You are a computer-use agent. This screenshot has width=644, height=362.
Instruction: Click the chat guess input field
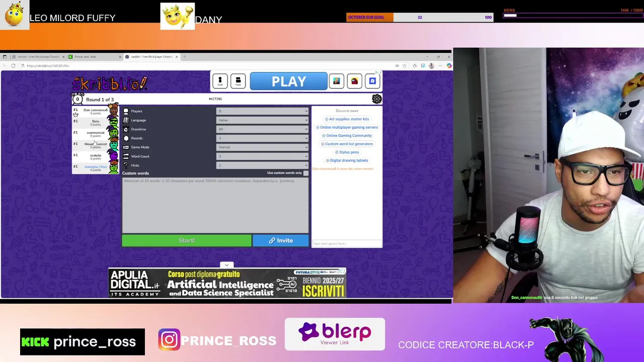coord(347,244)
